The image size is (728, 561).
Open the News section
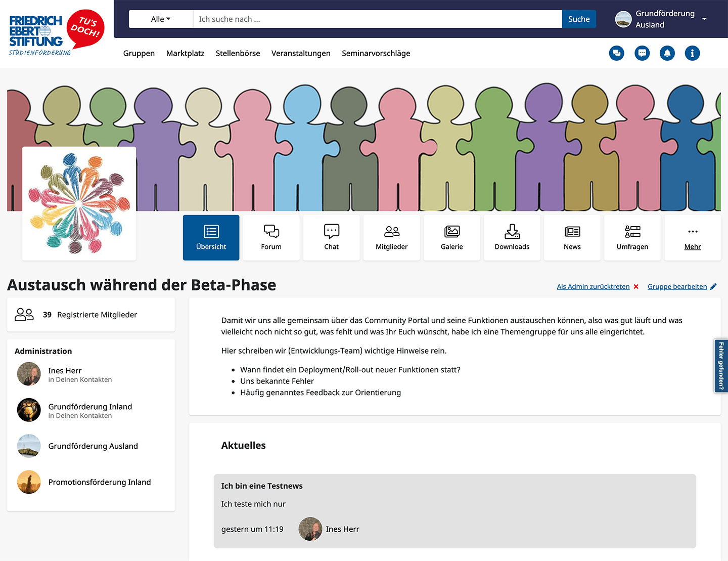click(572, 238)
